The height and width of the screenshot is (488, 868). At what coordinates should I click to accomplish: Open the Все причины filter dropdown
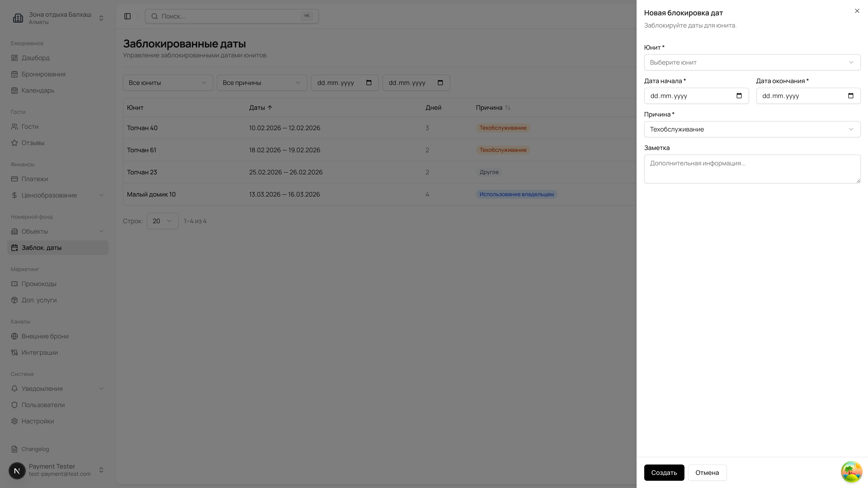(x=262, y=82)
